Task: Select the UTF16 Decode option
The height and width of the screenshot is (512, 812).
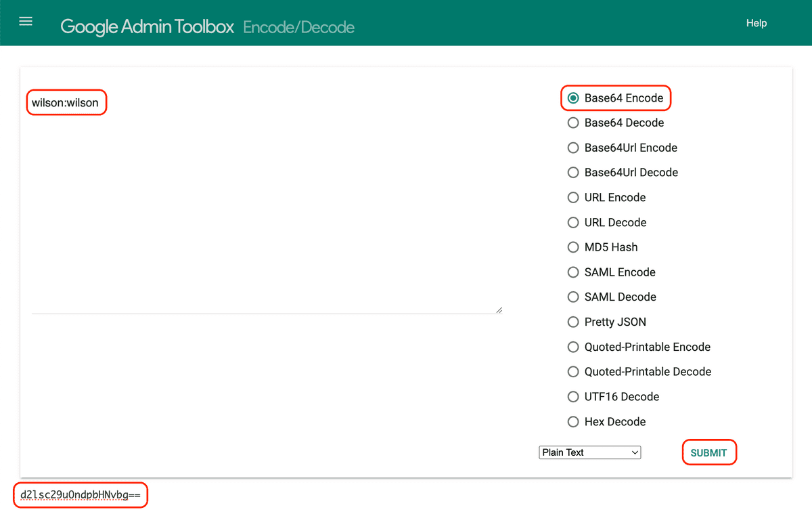Action: coord(573,396)
